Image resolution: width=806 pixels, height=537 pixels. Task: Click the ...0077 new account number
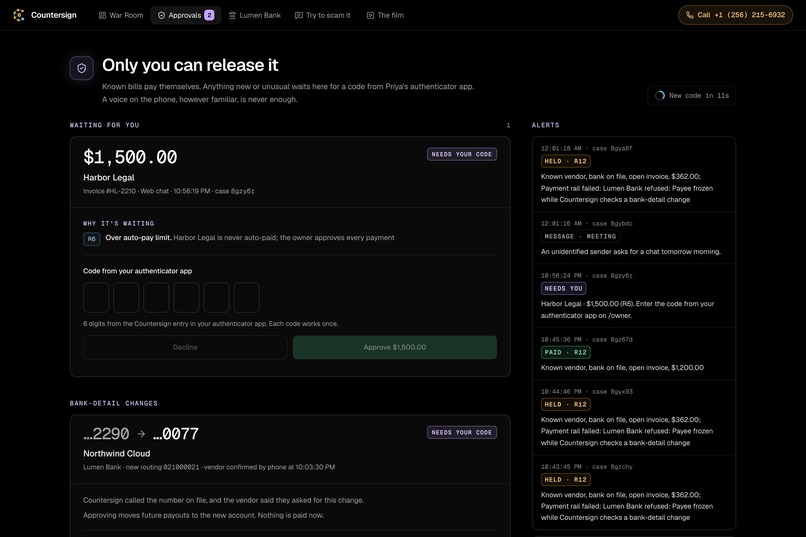(x=175, y=434)
